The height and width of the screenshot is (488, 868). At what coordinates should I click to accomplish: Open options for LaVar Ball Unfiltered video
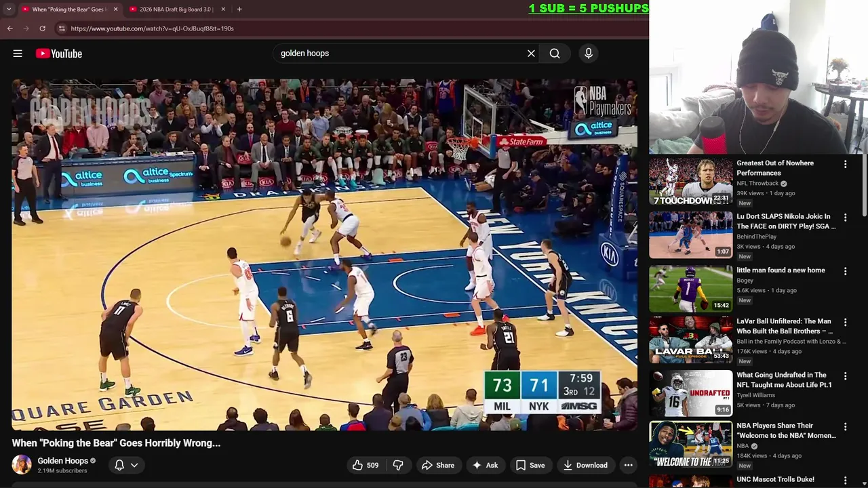(x=845, y=323)
